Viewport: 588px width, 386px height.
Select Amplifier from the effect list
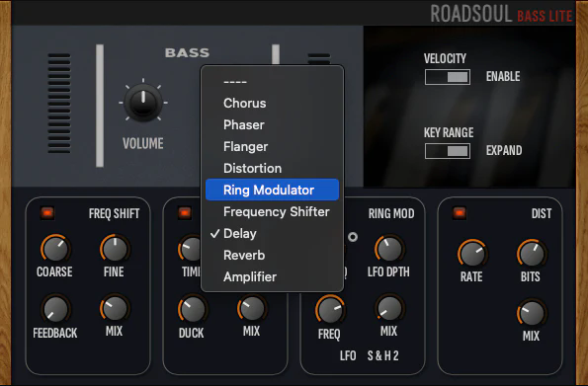tap(272, 277)
